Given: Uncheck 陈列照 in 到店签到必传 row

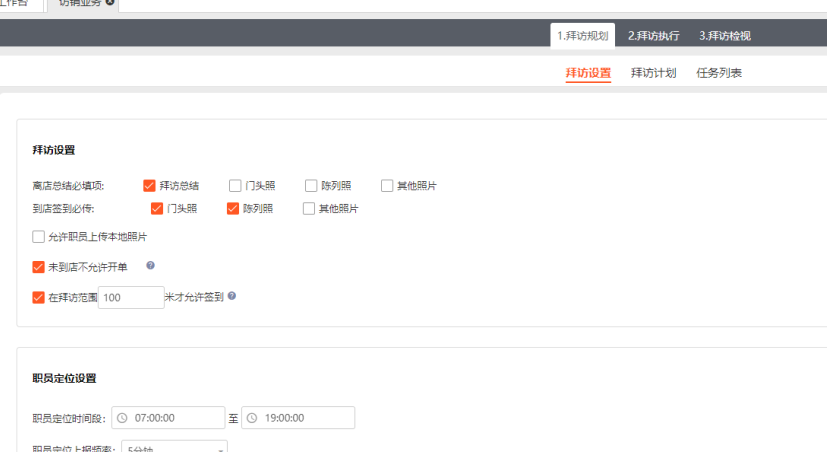Looking at the screenshot, I should (233, 209).
